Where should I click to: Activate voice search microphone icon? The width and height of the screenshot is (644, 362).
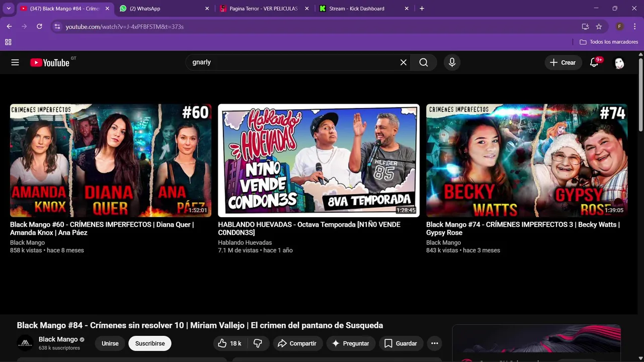pos(452,62)
